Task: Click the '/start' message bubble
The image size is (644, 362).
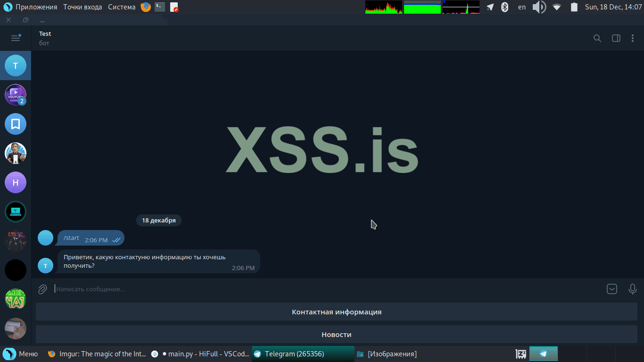Action: coord(91,238)
